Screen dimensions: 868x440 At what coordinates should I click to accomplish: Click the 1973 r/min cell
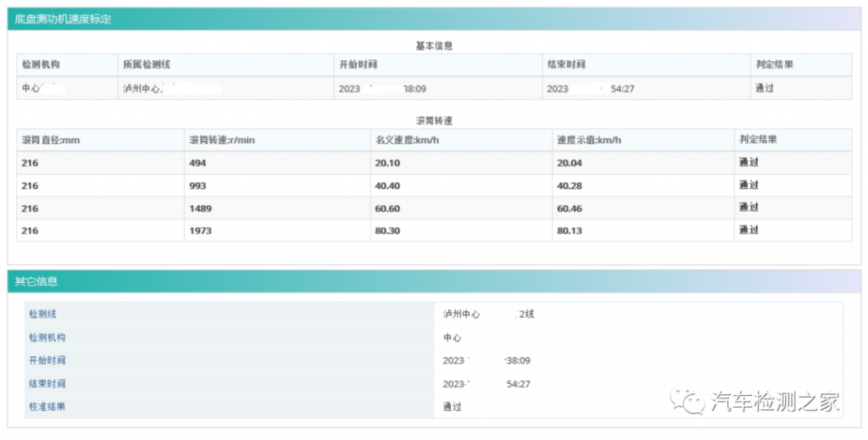[201, 231]
